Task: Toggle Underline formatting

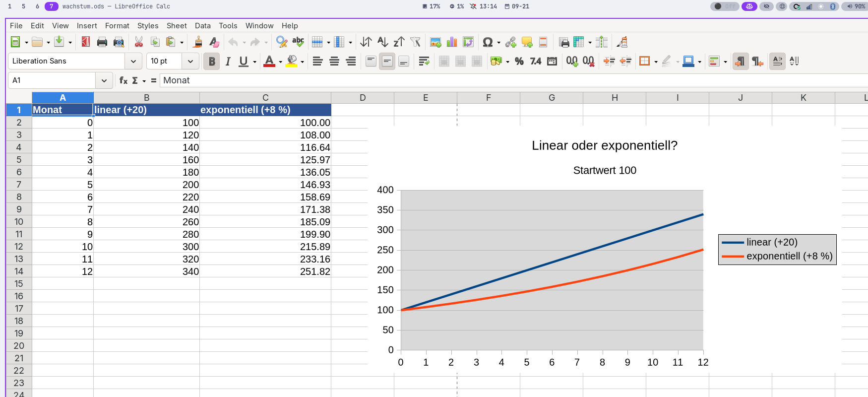Action: [x=243, y=61]
